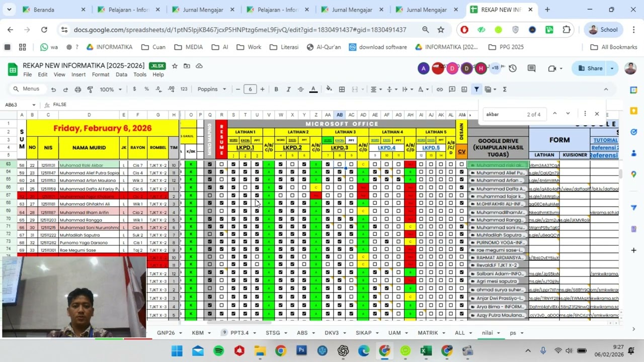Image resolution: width=644 pixels, height=362 pixels.
Task: Open the zoom level 100% dropdown
Action: click(x=111, y=89)
